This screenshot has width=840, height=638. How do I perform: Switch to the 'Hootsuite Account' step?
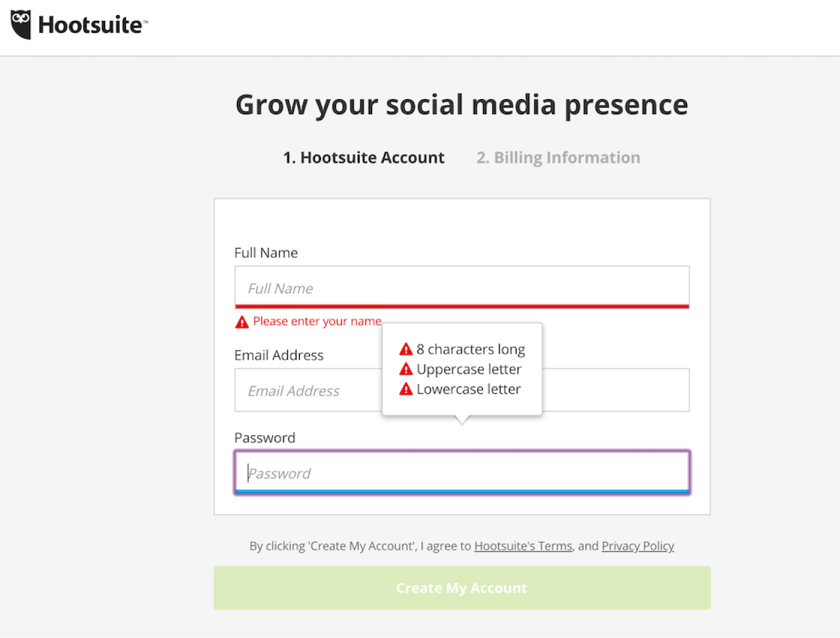click(x=364, y=158)
